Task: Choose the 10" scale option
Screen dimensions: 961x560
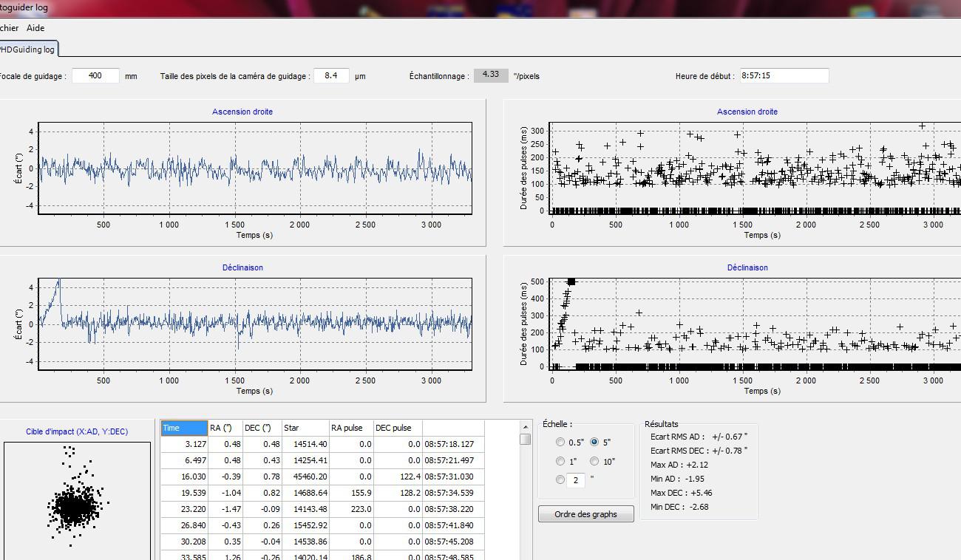Action: tap(594, 462)
